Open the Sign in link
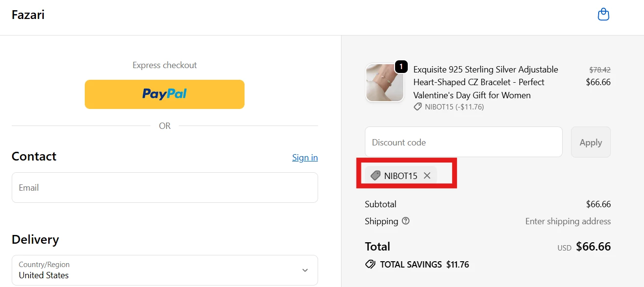644x287 pixels. 304,157
